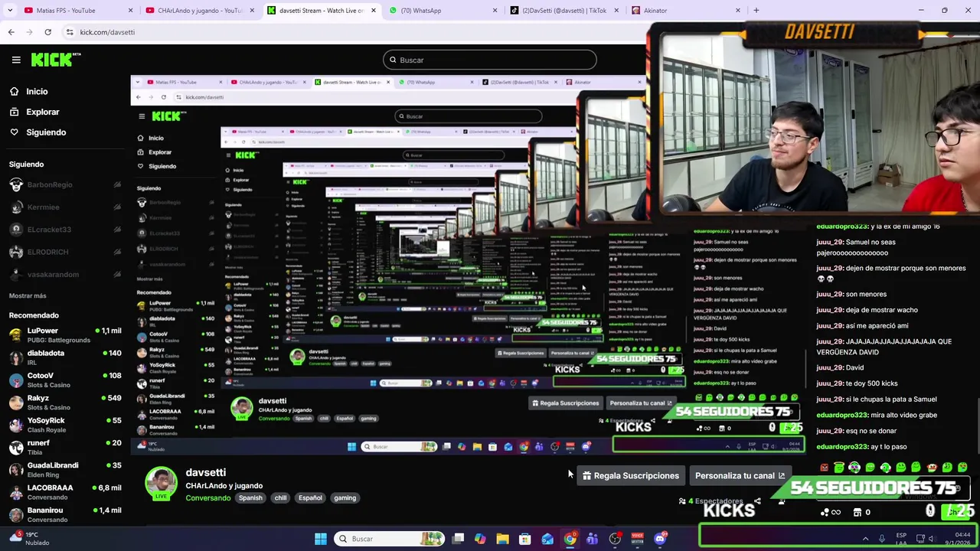Open site info icon beside kick.com/davsetti

click(x=70, y=32)
